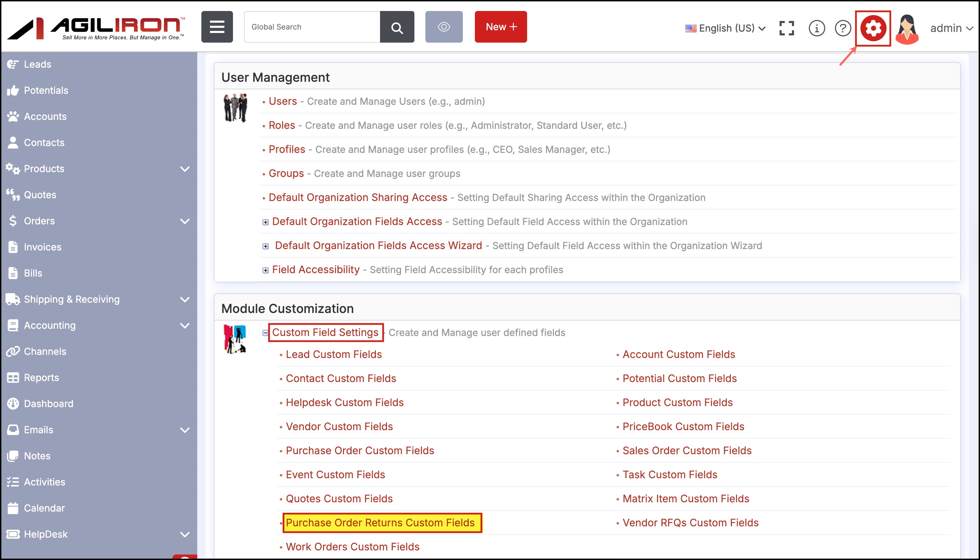Image resolution: width=980 pixels, height=560 pixels.
Task: Open Helpdesk Custom Fields
Action: click(x=345, y=402)
